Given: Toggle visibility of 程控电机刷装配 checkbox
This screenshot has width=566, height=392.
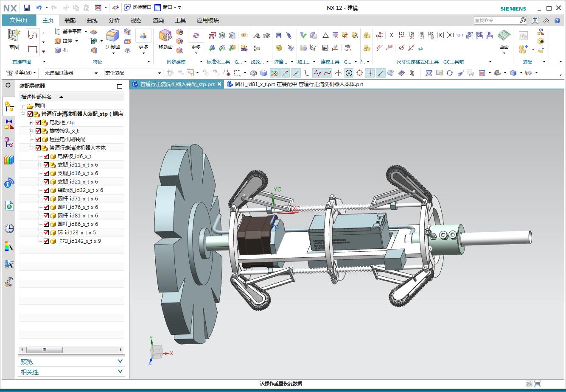Looking at the screenshot, I should point(38,139).
